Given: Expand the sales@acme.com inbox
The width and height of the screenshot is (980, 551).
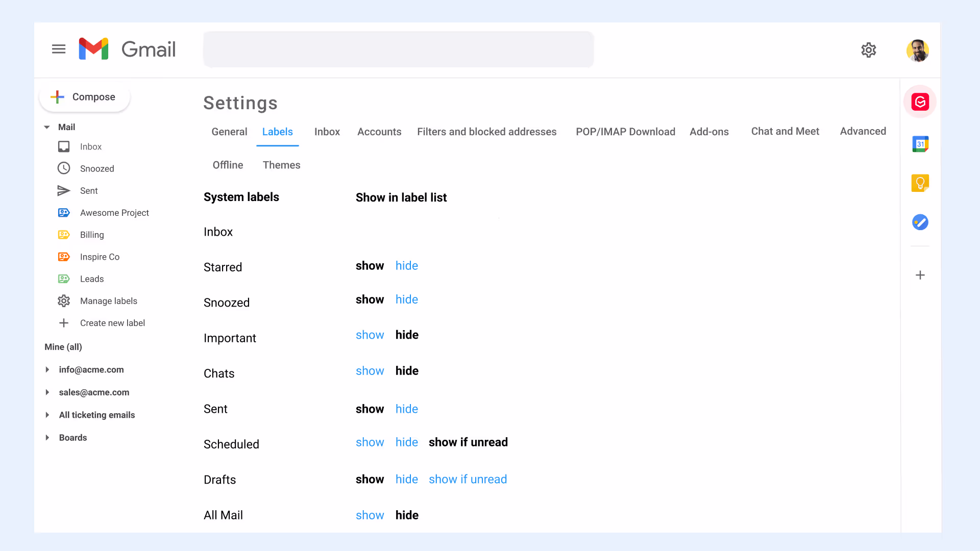Looking at the screenshot, I should (47, 392).
